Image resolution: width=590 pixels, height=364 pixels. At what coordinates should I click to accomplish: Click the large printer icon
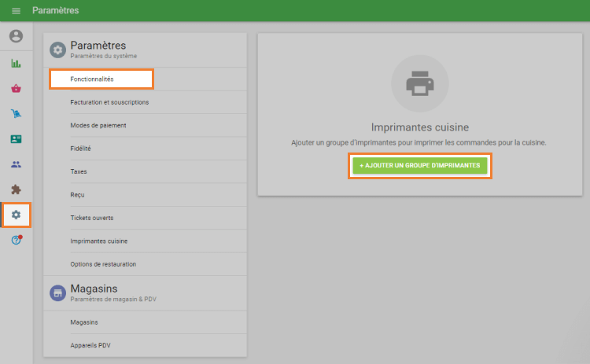coord(419,83)
